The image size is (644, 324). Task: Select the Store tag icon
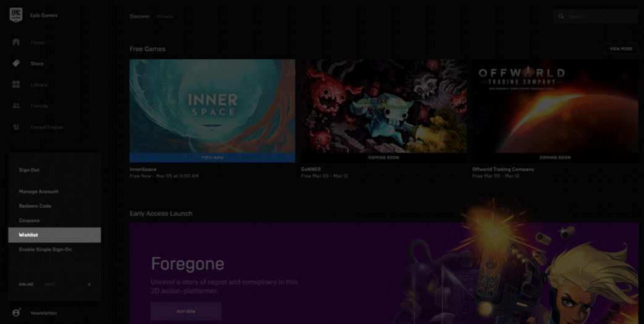point(16,63)
